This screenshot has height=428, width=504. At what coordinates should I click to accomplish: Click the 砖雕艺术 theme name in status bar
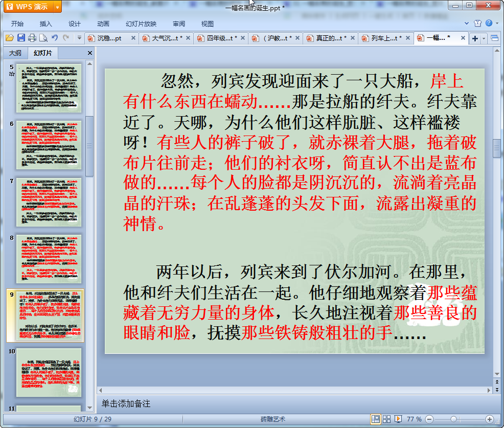click(x=273, y=419)
